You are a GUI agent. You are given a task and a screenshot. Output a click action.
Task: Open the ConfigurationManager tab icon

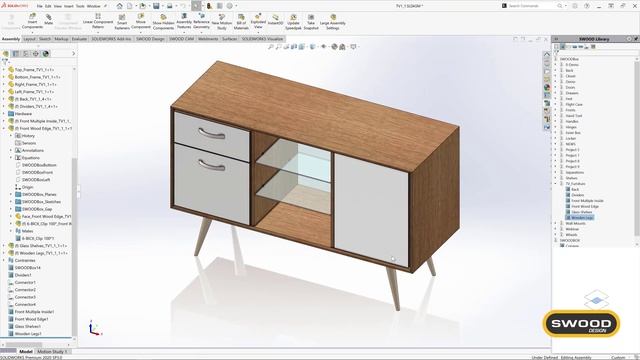click(26, 53)
